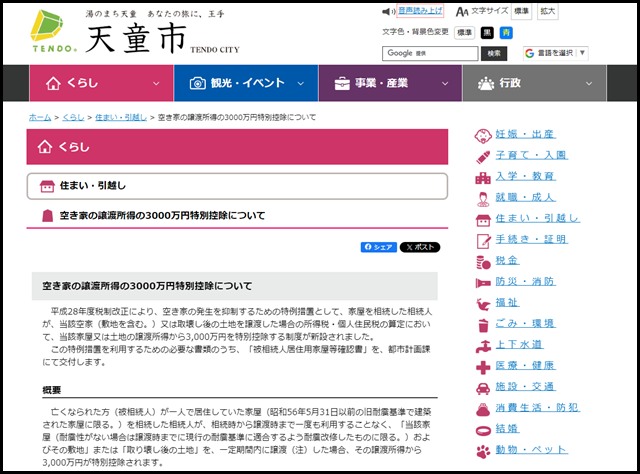This screenshot has width=640, height=474.
Task: Open the 観光・イベント menu tab
Action: (x=246, y=83)
